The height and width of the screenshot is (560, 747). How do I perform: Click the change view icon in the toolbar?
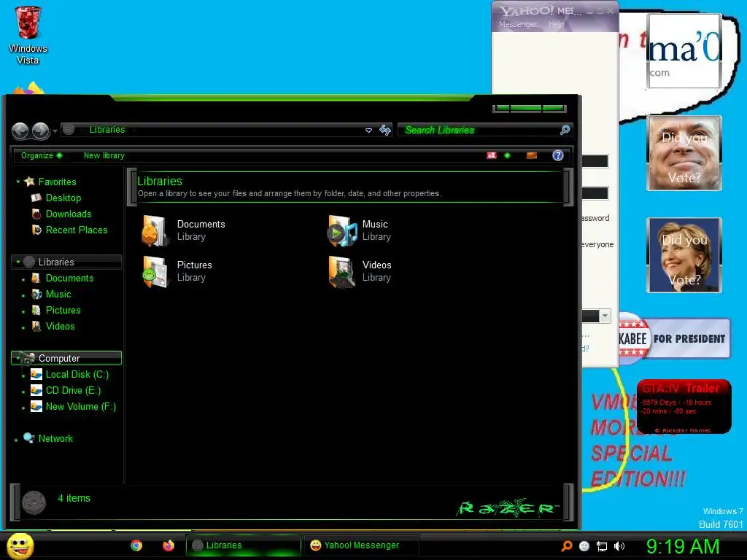(x=492, y=155)
